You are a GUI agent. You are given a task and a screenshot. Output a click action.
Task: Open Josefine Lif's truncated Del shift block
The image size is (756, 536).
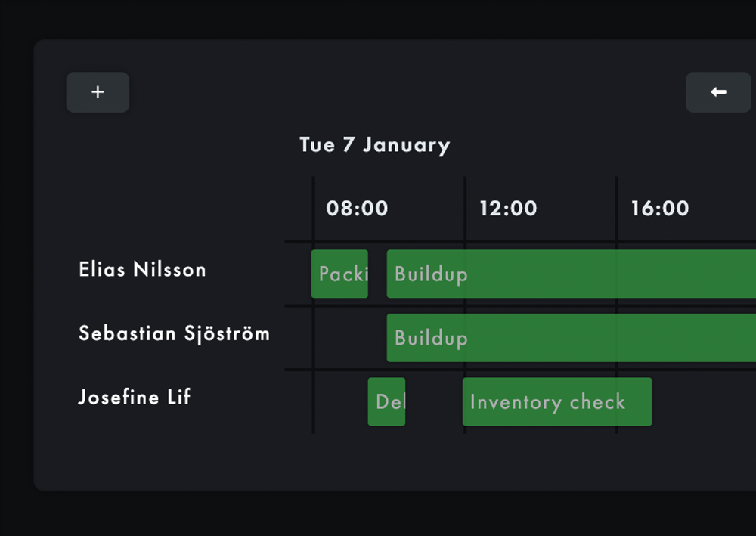[386, 401]
